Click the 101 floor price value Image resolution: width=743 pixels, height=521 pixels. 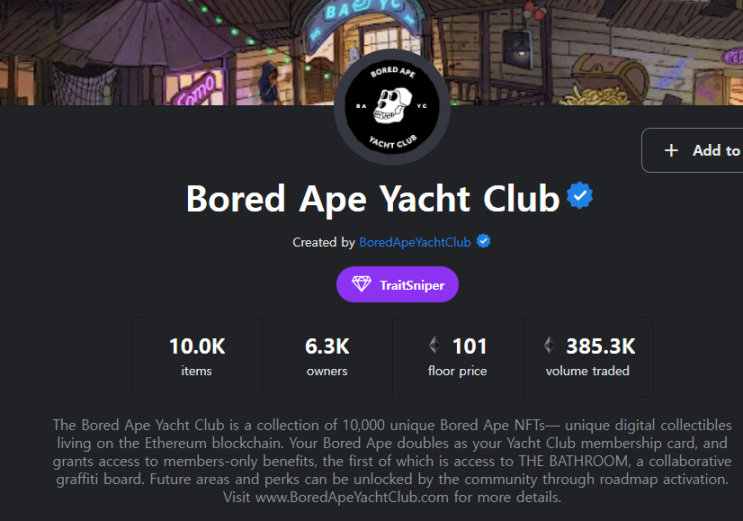(469, 347)
